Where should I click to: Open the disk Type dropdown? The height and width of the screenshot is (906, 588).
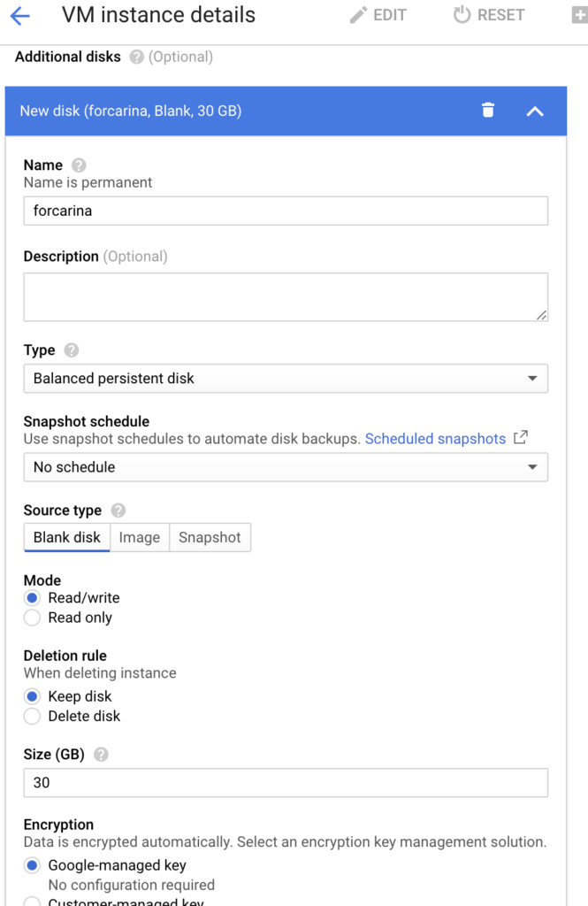tap(286, 379)
